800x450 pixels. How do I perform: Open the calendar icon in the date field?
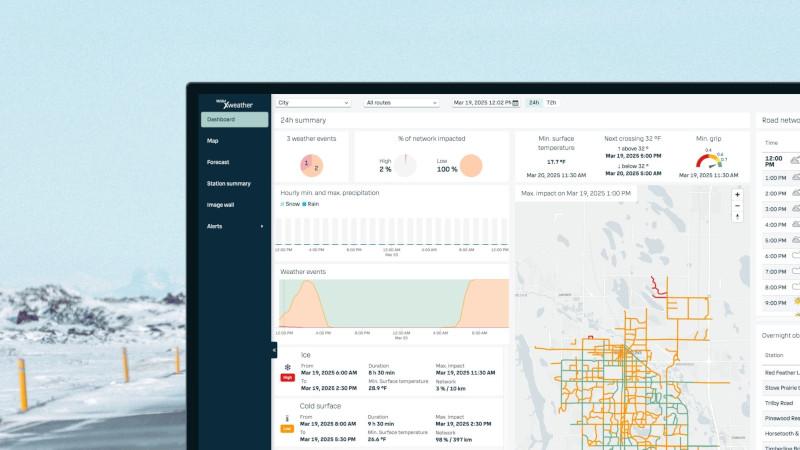(515, 103)
